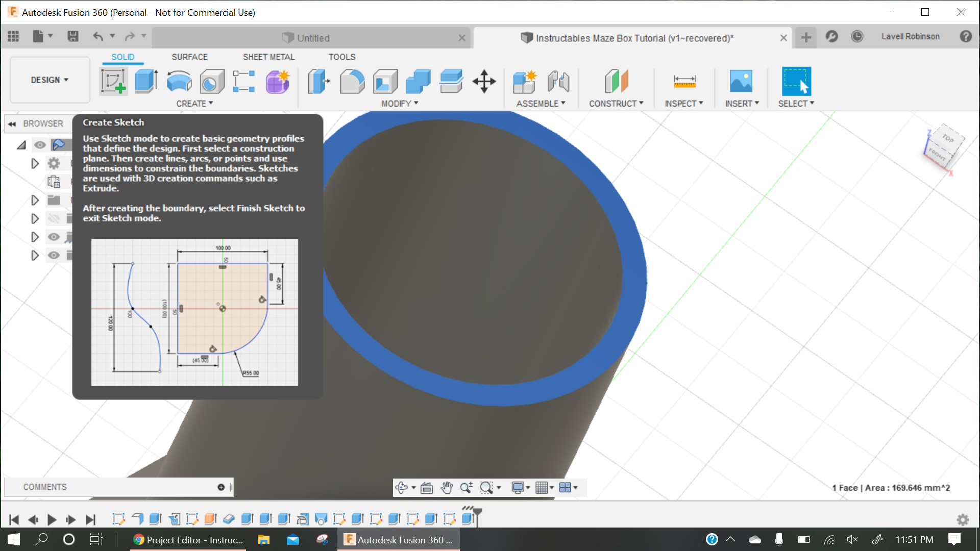Screen dimensions: 980x551
Task: Click the Zoom tool in navigation bar
Action: 466,488
